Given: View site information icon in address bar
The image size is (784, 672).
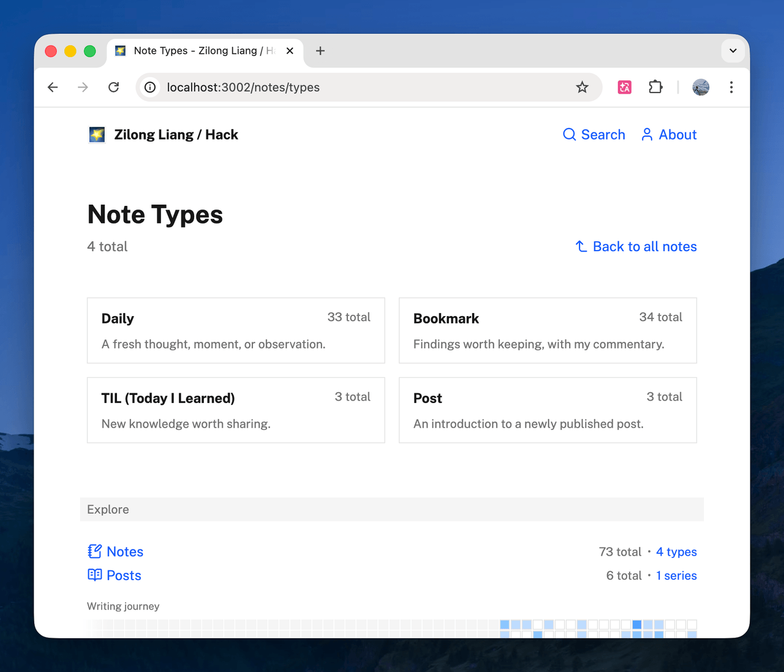Looking at the screenshot, I should point(150,87).
